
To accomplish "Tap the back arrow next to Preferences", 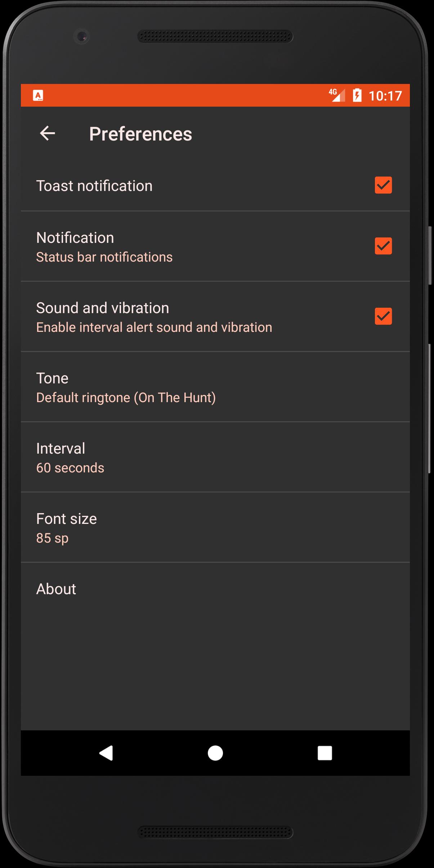I will (47, 133).
